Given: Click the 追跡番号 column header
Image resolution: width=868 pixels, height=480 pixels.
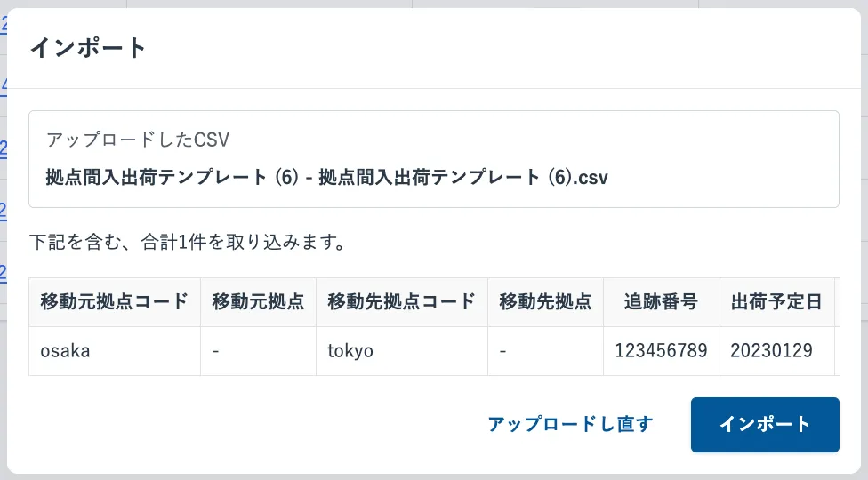Looking at the screenshot, I should coord(661,301).
